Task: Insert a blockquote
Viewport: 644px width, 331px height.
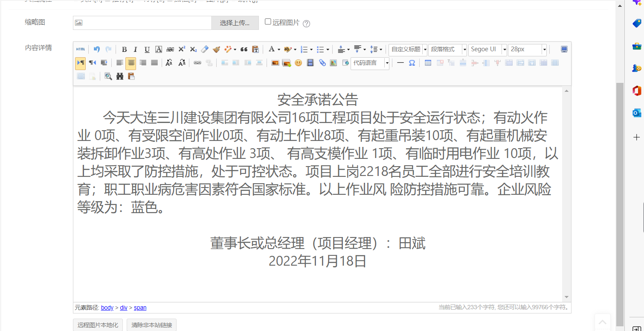Action: 244,50
